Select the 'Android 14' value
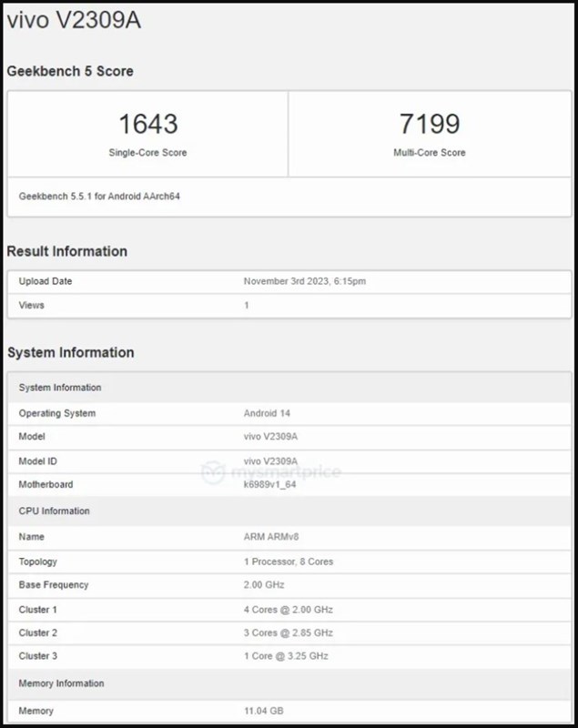 [267, 413]
